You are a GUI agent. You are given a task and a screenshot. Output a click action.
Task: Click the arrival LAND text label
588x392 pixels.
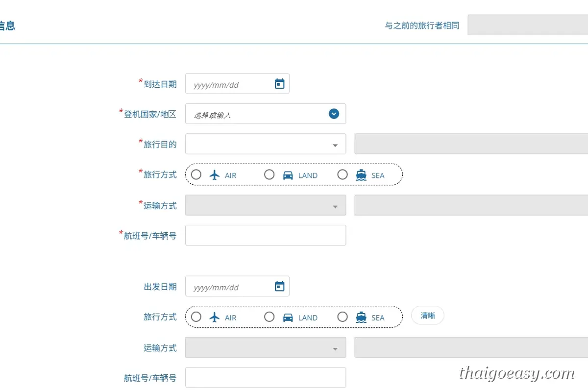[308, 175]
